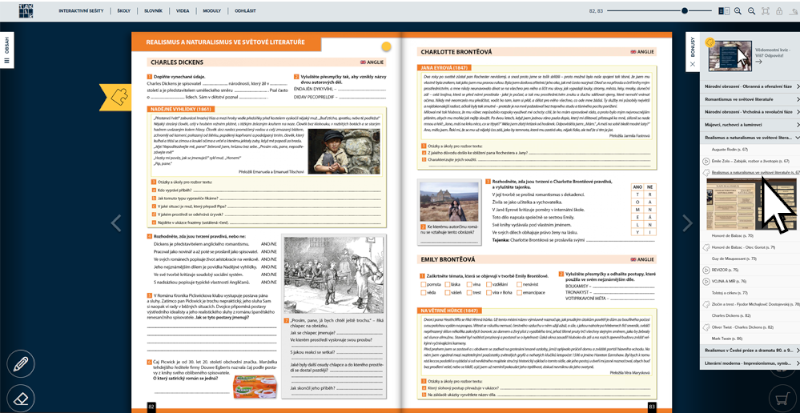
Task: Check the 'pomsta' checkbox
Action: 423,284
